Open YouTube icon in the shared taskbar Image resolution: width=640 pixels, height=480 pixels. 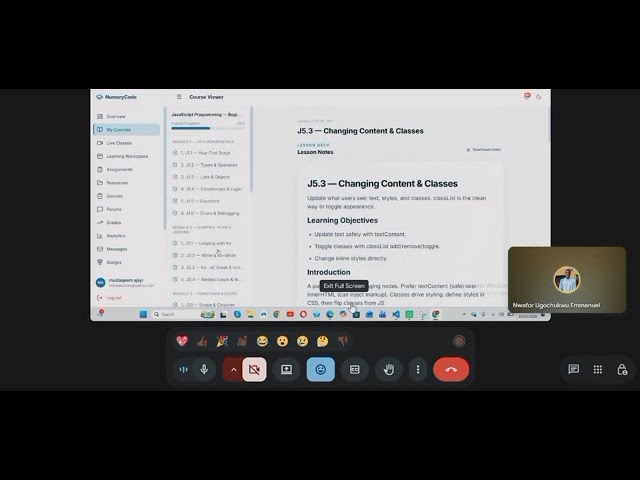coord(290,314)
